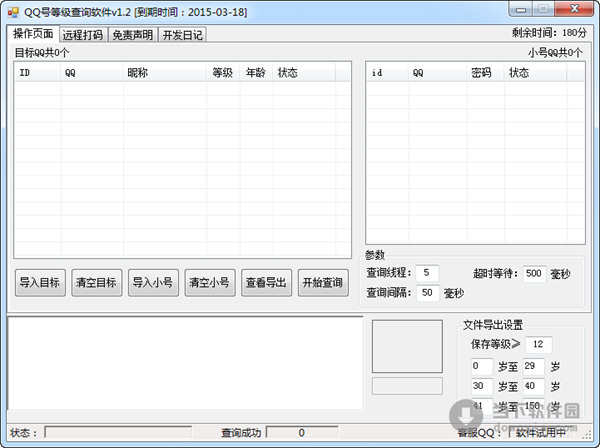This screenshot has height=448, width=600.
Task: Click the ID column header in target list
Action: point(38,72)
